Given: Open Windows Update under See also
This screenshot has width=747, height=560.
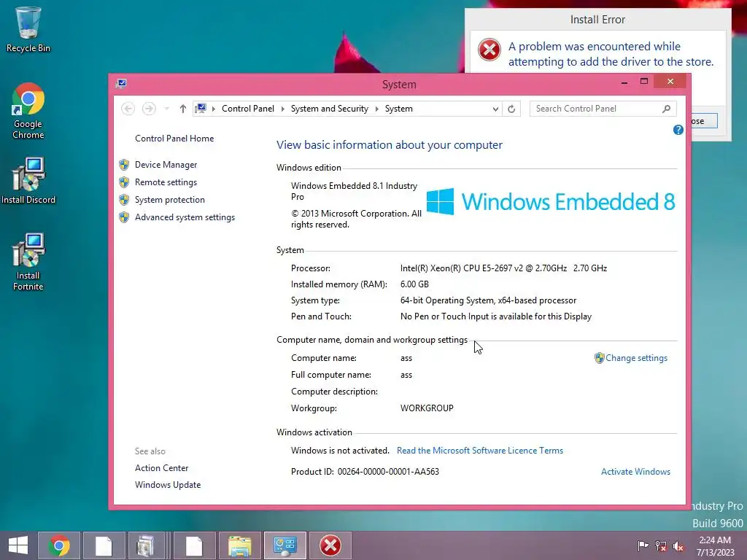Looking at the screenshot, I should pos(168,485).
